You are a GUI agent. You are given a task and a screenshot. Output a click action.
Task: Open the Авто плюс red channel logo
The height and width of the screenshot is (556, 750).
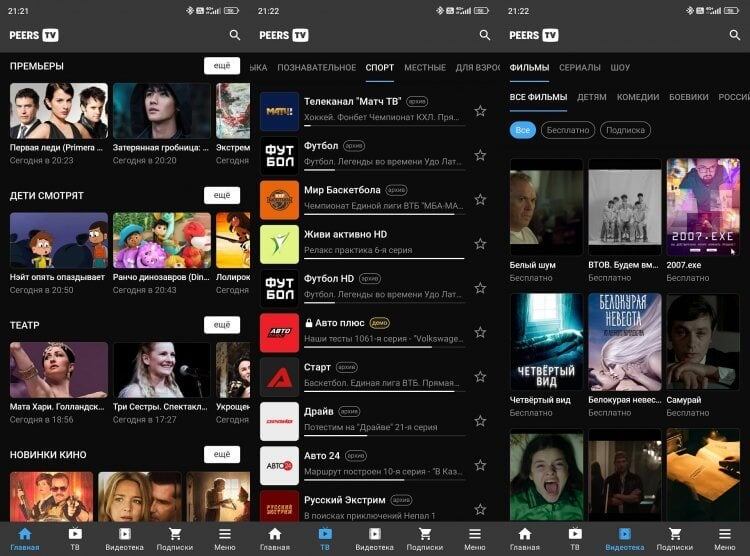279,333
